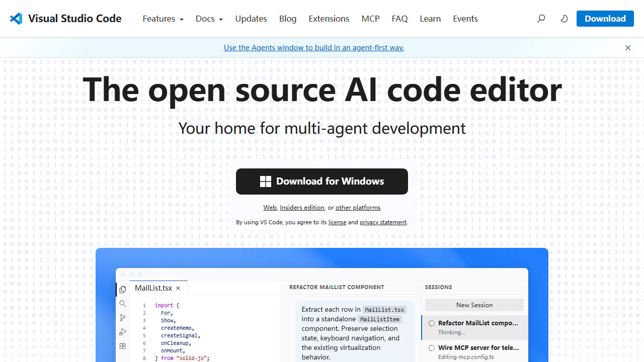Open the Run and Debug icon in the sidebar
644x362 pixels.
123,332
